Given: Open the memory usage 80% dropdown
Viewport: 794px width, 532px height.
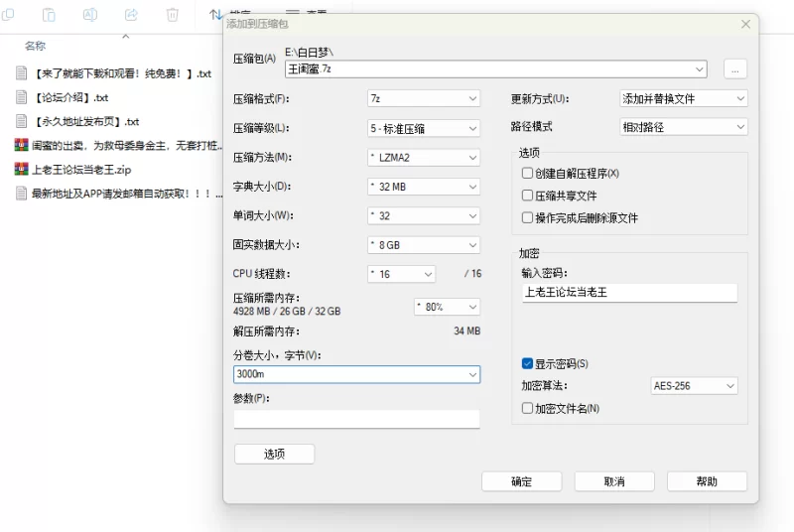Looking at the screenshot, I should click(448, 307).
